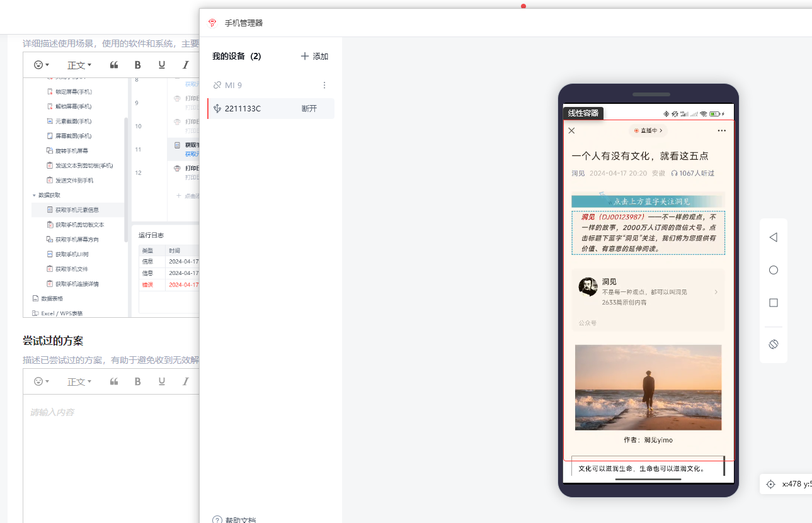Click the headphone 1067人听过 indicator
812x523 pixels.
[692, 173]
